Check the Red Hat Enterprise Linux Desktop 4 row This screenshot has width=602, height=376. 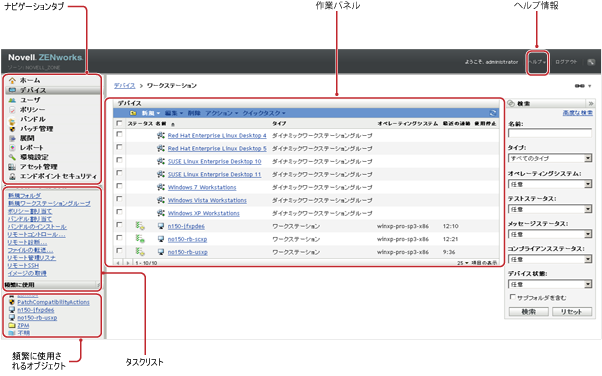[119, 134]
